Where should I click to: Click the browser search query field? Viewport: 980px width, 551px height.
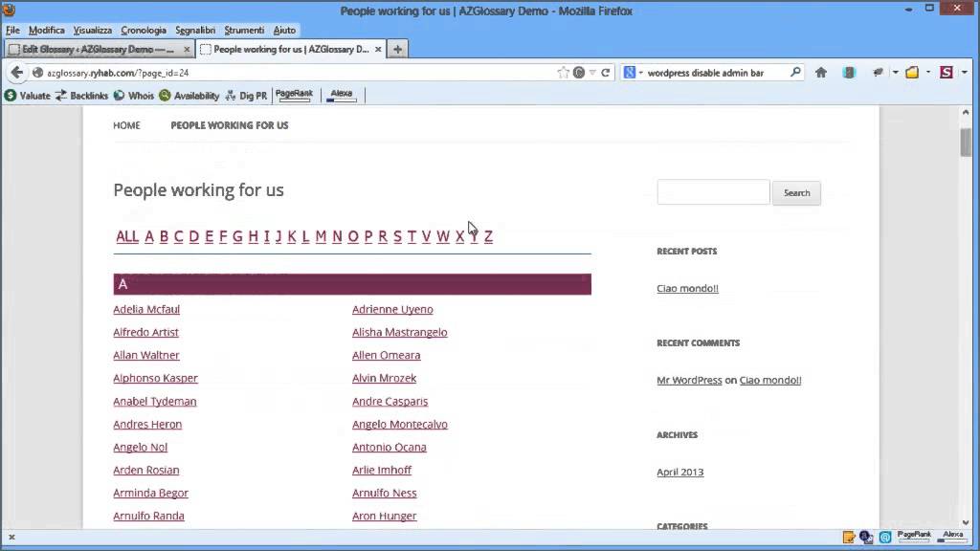pyautogui.click(x=716, y=73)
